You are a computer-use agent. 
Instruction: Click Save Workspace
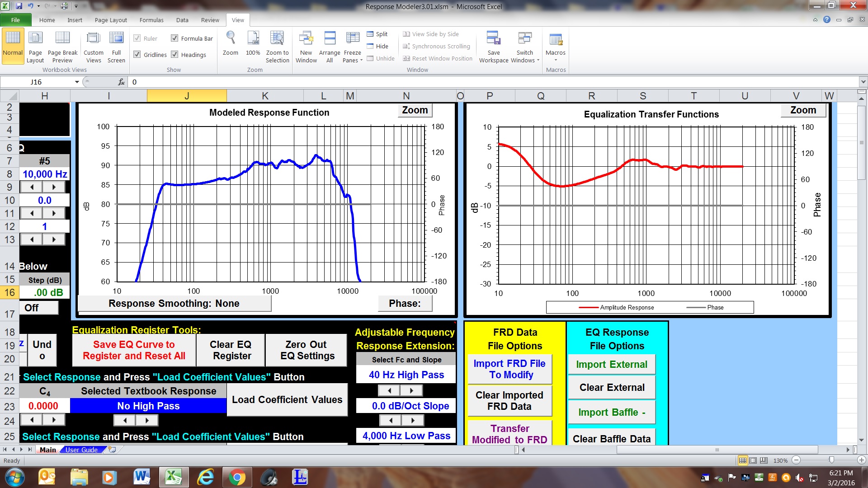coord(494,47)
